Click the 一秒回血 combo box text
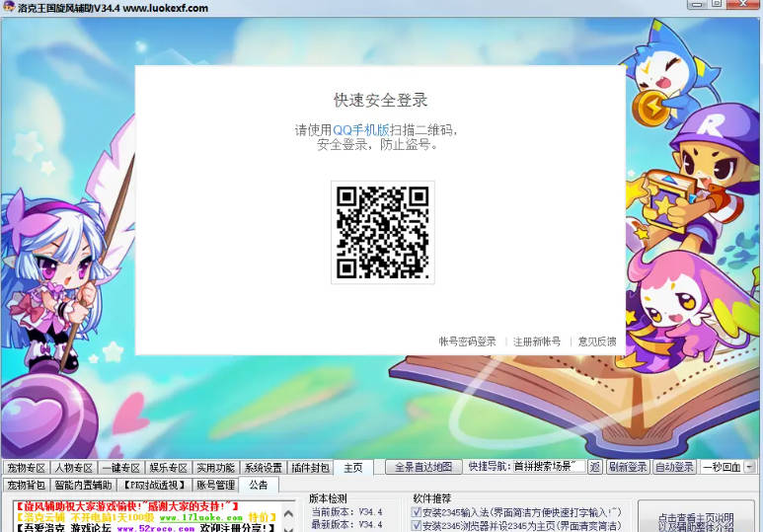 point(723,467)
